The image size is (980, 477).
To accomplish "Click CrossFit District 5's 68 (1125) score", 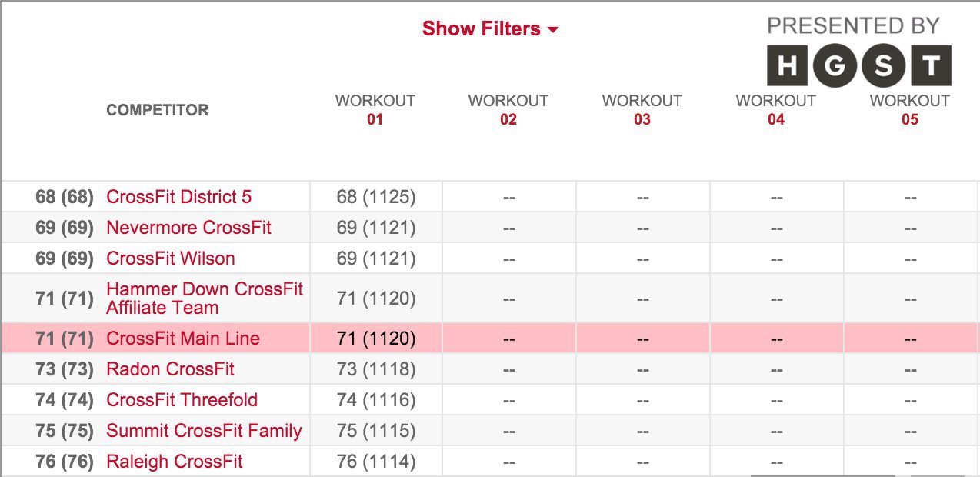I will (x=376, y=197).
